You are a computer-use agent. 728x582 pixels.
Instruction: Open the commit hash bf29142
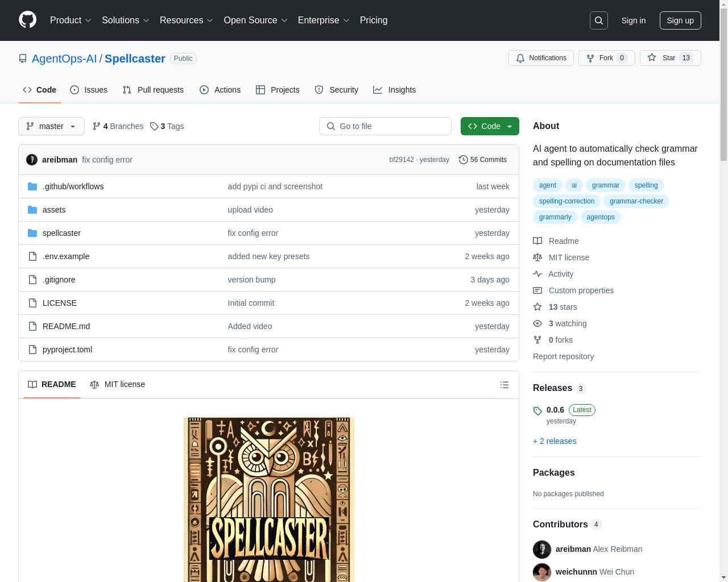(402, 160)
